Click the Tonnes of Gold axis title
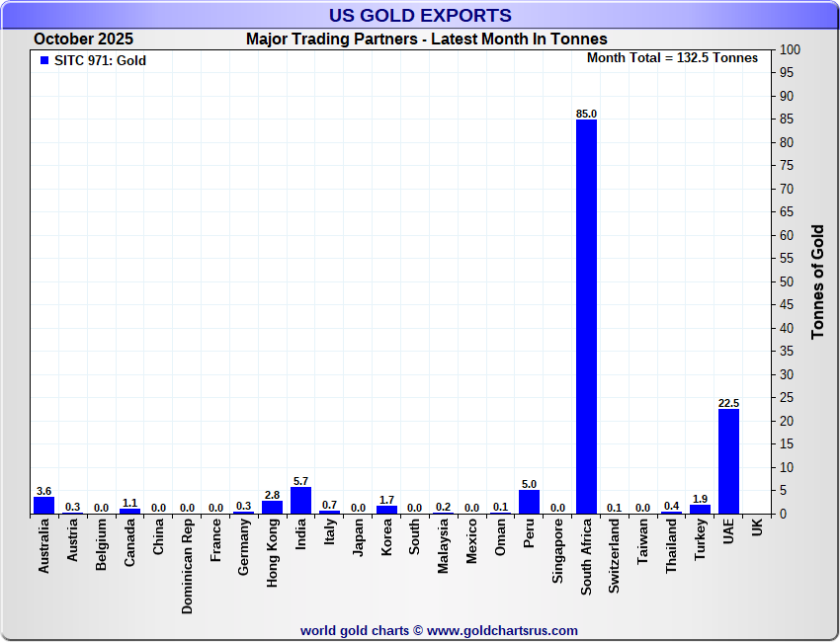The image size is (840, 642). click(x=817, y=282)
